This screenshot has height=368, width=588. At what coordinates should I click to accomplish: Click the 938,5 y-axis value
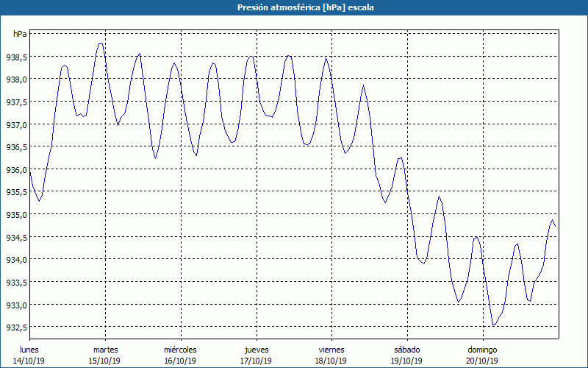16,57
